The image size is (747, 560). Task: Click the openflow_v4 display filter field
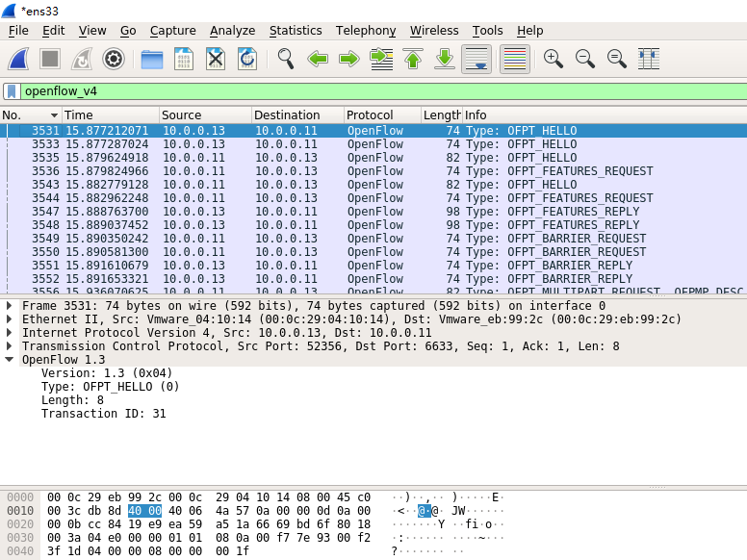383,91
